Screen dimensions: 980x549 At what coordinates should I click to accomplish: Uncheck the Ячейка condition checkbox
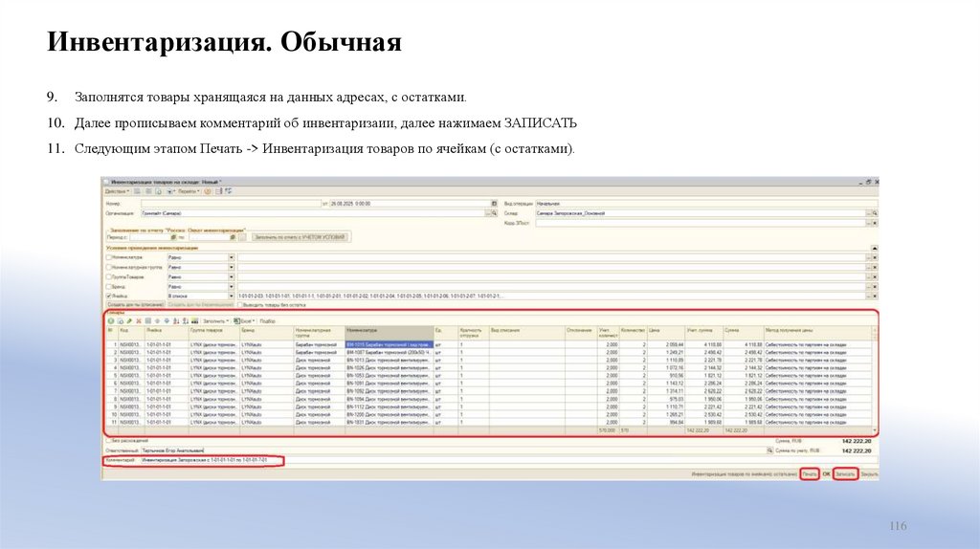[x=109, y=296]
